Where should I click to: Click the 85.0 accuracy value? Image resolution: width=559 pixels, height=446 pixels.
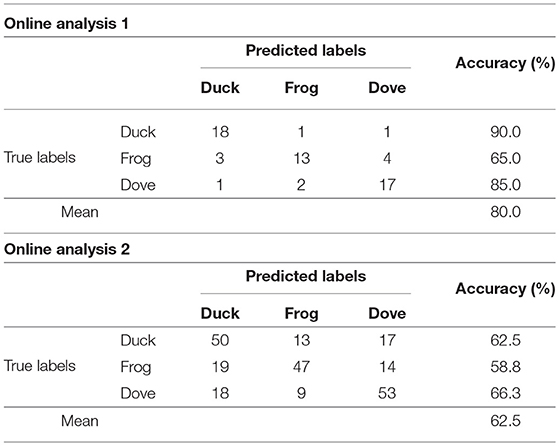[505, 185]
